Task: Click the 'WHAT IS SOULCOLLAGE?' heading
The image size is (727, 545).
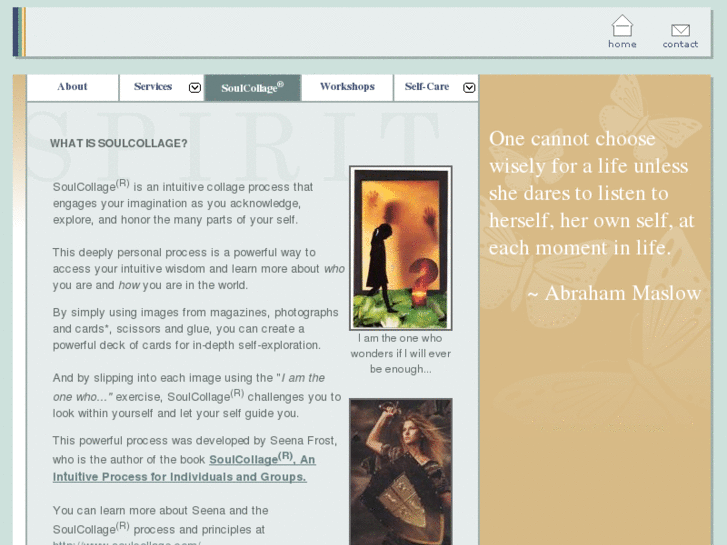Action: coord(119,143)
